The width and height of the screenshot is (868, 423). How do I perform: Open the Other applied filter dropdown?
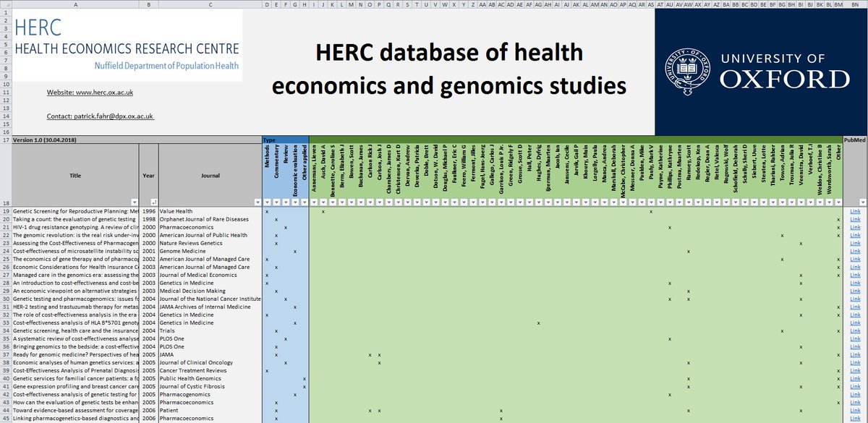click(x=305, y=202)
